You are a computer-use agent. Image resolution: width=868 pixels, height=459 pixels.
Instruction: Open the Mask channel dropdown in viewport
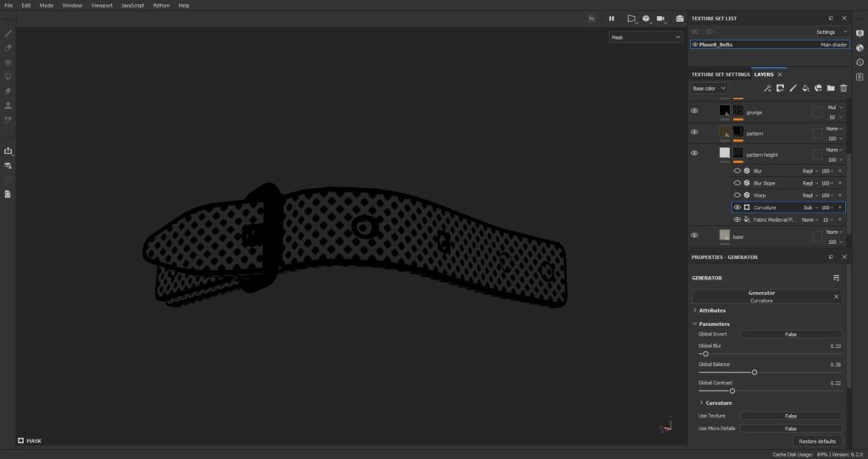point(645,37)
